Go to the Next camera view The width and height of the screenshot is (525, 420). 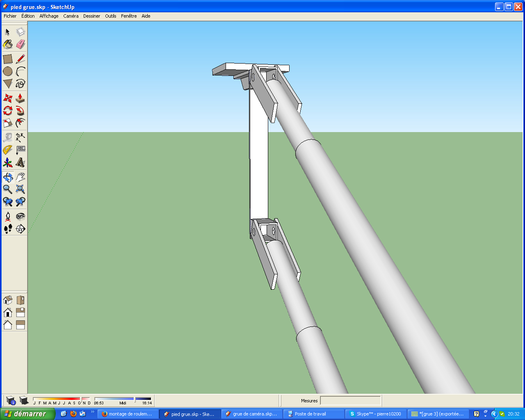pos(21,202)
